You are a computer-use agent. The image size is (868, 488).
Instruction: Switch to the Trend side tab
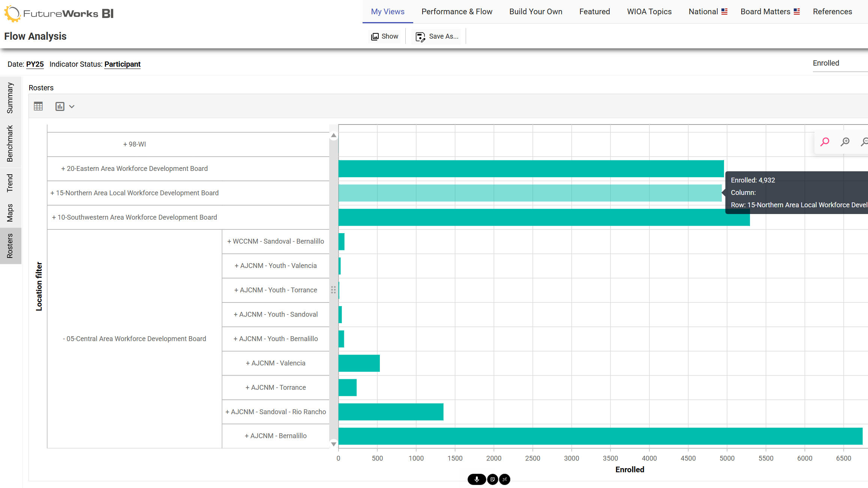click(10, 183)
